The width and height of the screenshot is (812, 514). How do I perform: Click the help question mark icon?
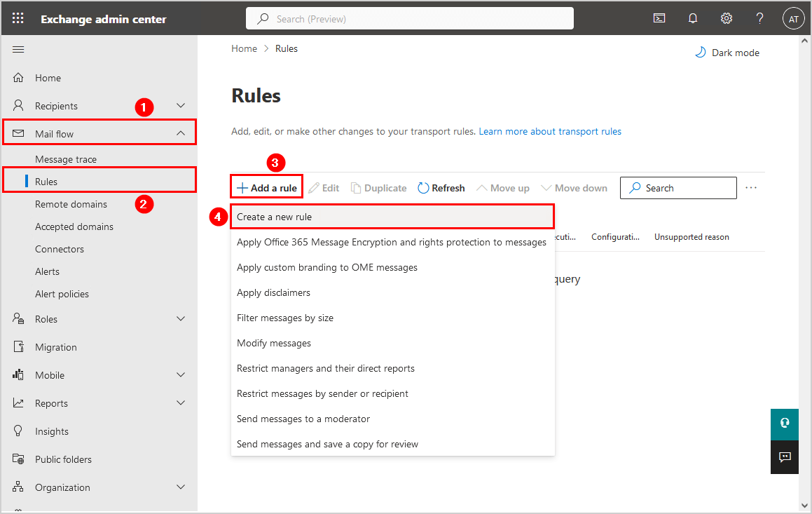[x=759, y=19]
